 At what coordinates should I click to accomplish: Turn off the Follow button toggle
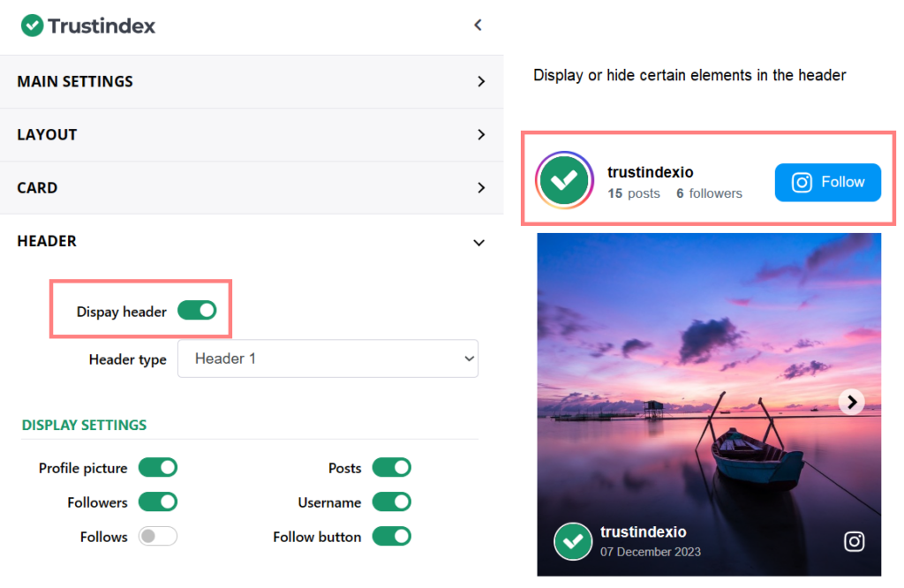392,536
